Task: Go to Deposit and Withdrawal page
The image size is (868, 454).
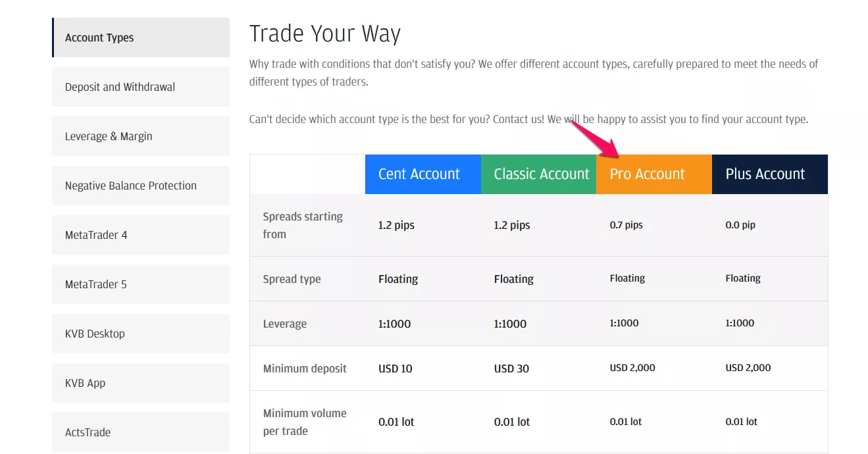Action: click(141, 87)
